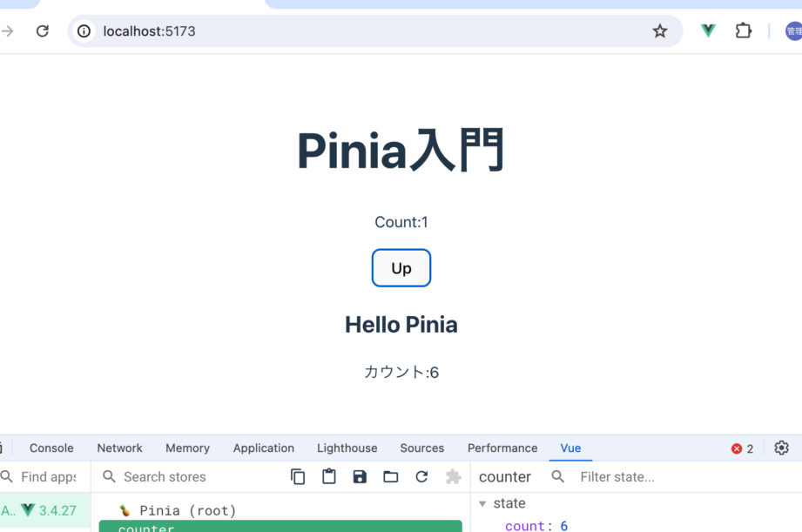Open the Lighthouse tab
This screenshot has height=532, width=802.
click(x=347, y=448)
